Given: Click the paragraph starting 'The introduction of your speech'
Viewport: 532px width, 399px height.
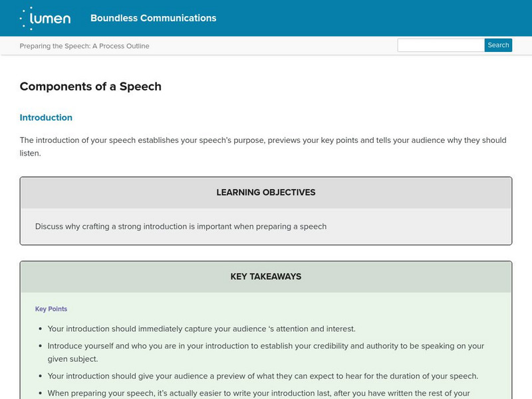Looking at the screenshot, I should coord(263,146).
